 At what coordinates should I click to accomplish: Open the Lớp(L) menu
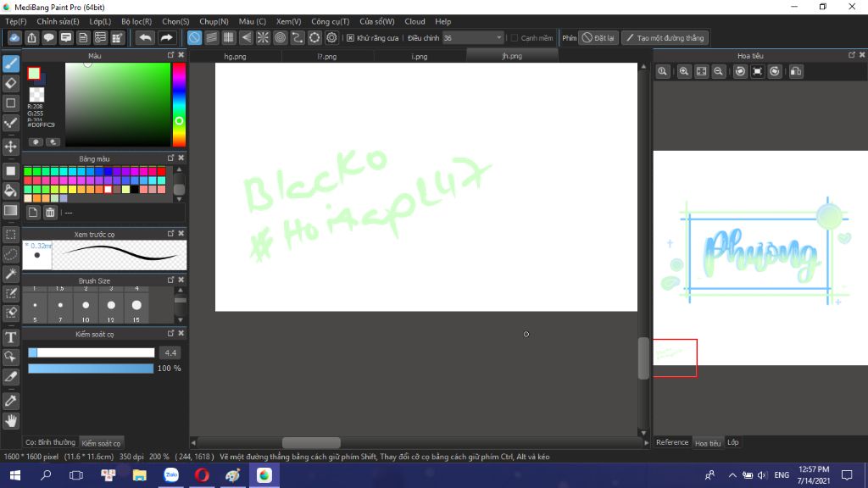click(x=100, y=21)
